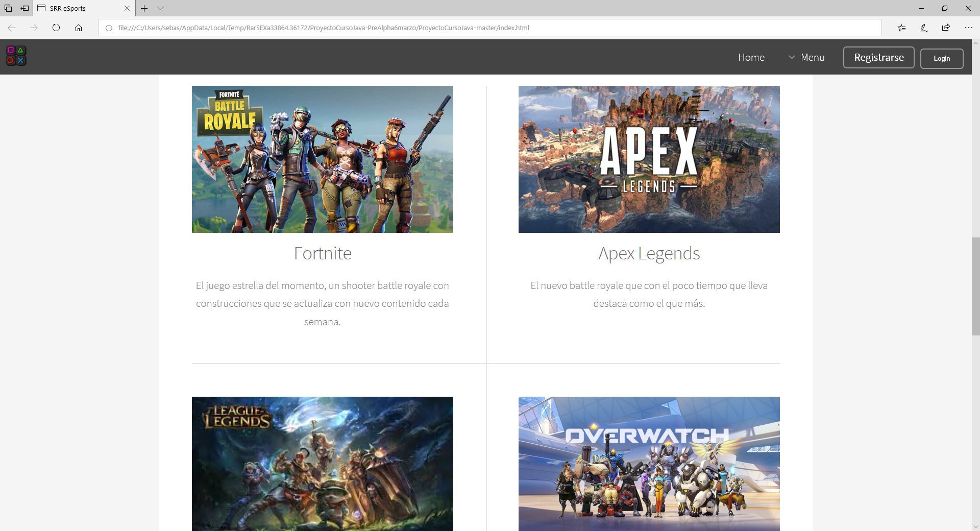Click the Apex Legends heading
This screenshot has height=531, width=980.
click(x=649, y=253)
